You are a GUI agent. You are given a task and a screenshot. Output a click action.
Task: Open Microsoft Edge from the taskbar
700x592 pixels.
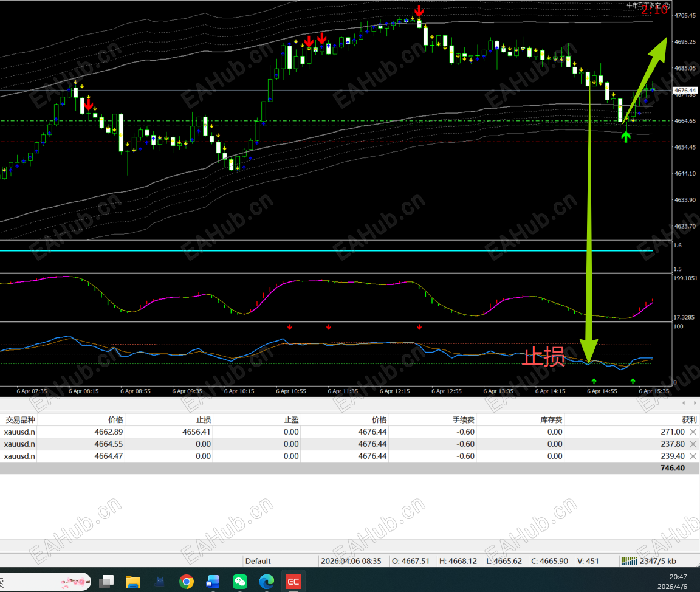267,582
